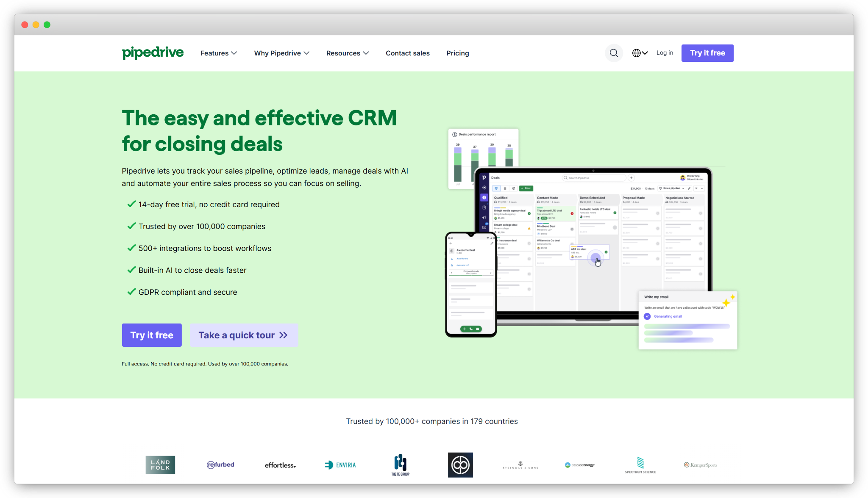868x498 pixels.
Task: Click the macOS green fullscreen window button
Action: (x=47, y=25)
